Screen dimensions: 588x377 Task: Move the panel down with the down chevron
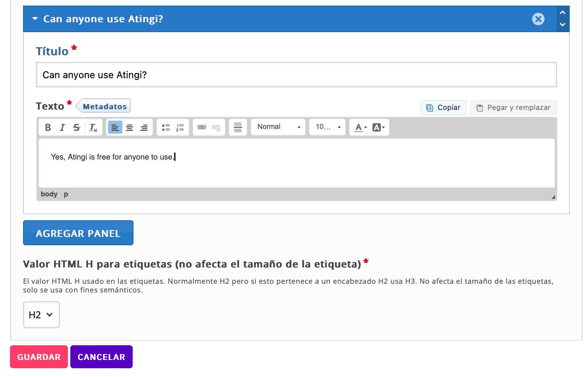click(563, 25)
